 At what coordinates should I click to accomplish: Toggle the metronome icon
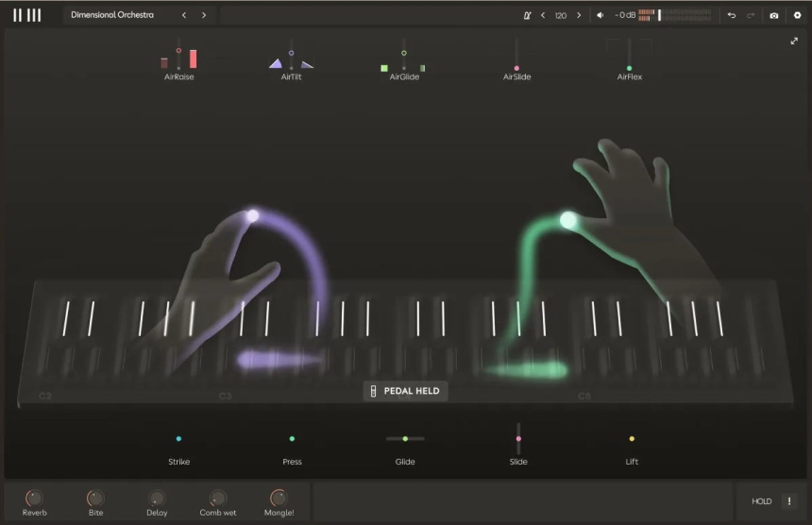tap(527, 15)
